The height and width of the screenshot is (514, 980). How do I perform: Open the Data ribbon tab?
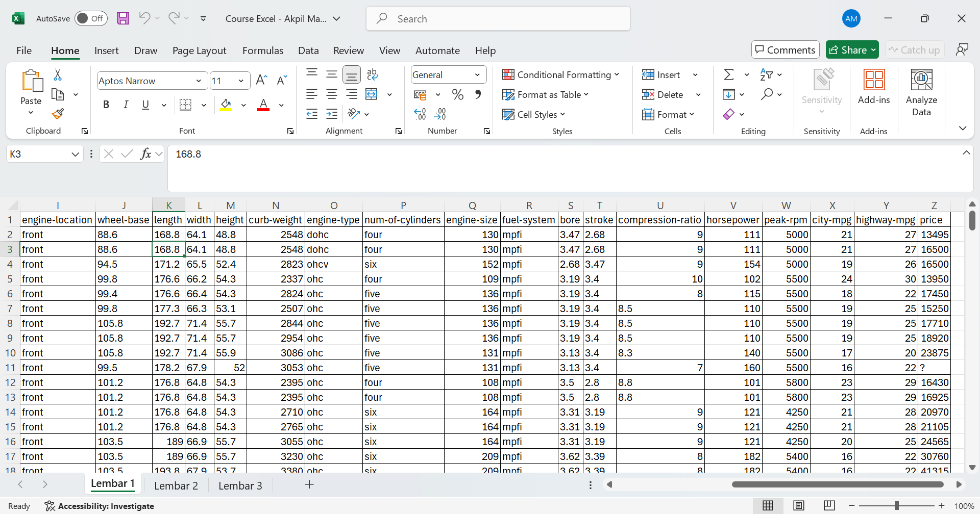coord(308,50)
